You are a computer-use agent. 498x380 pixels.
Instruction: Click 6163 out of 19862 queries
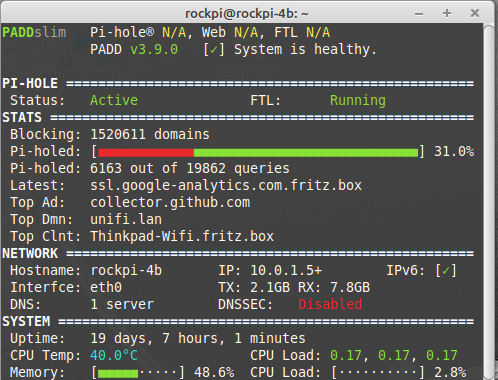pos(190,168)
